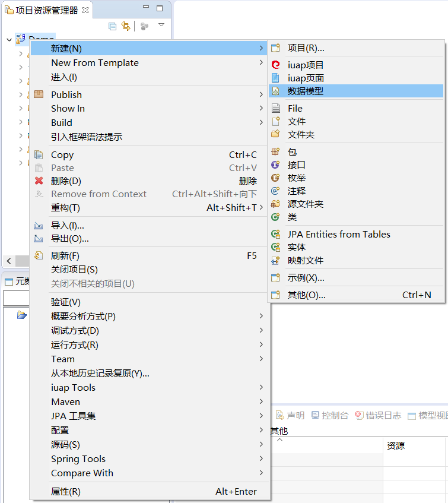The image size is (448, 503).
Task: Click the Collapse All icon in project explorer
Action: click(x=113, y=26)
